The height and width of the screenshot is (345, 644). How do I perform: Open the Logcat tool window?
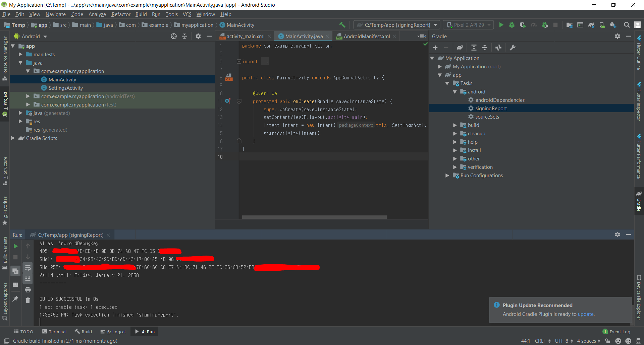pos(113,332)
